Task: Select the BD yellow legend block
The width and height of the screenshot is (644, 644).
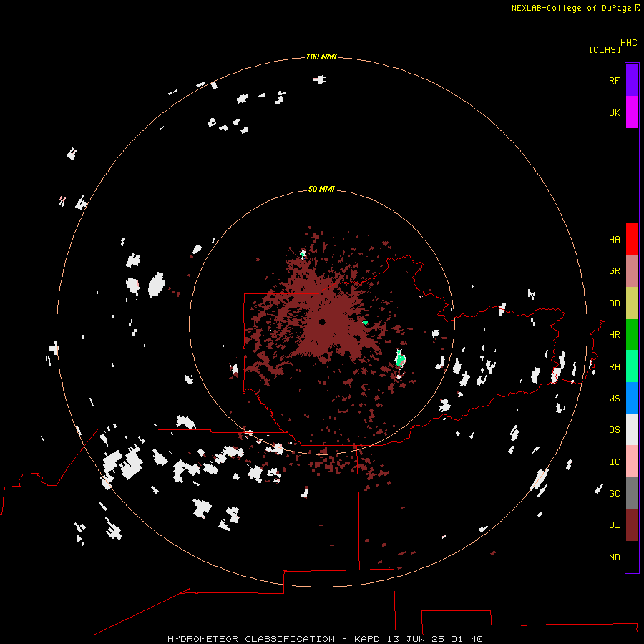Action: (x=632, y=303)
